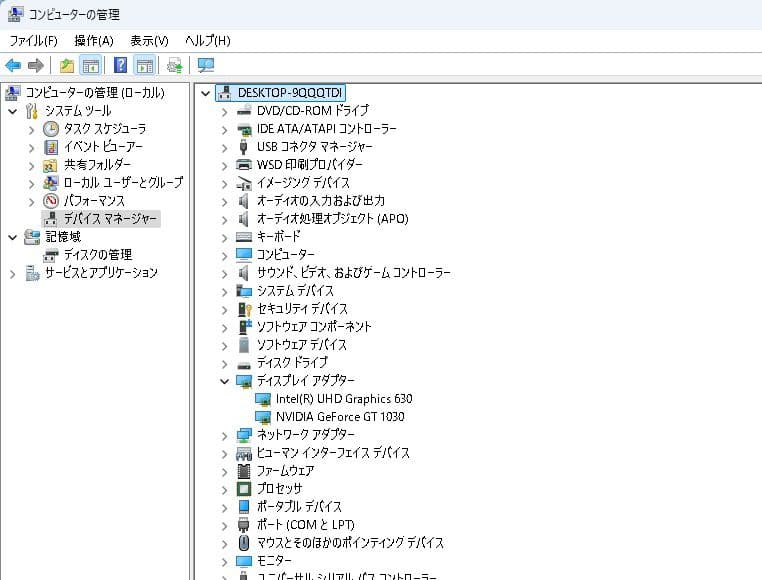762x580 pixels.
Task: Select コンピューターの管理 (ローカル) root node
Action: click(x=95, y=92)
